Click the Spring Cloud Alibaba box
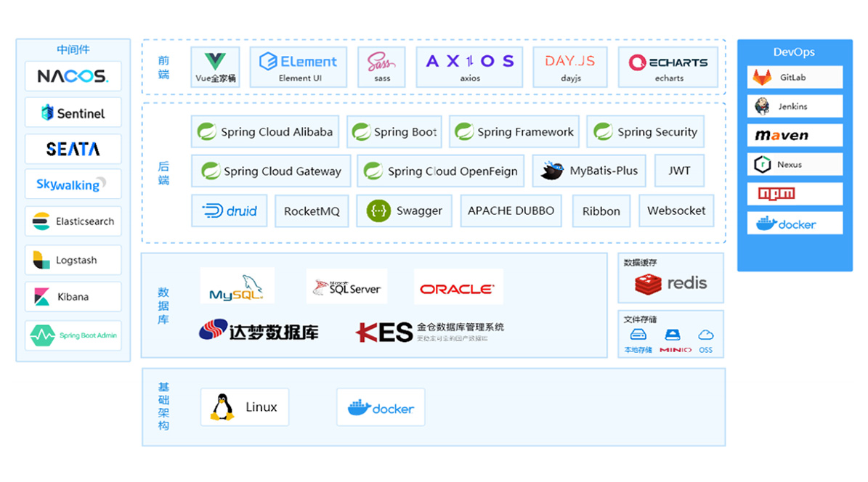Viewport: 868px width, 482px height. 265,131
